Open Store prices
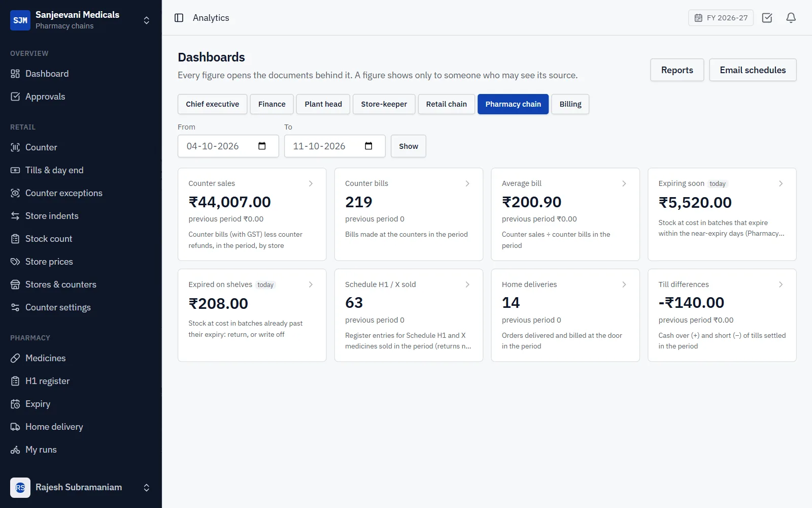This screenshot has height=508, width=812. (x=81, y=262)
